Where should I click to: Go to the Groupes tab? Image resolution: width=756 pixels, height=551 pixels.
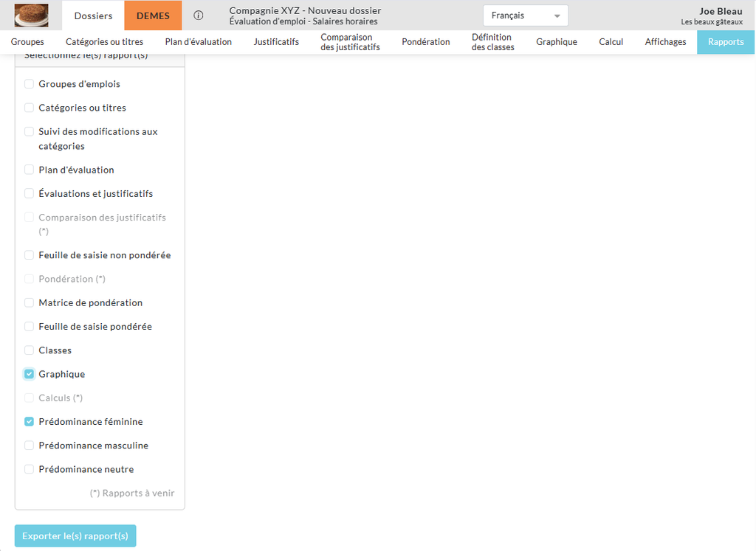[x=27, y=42]
